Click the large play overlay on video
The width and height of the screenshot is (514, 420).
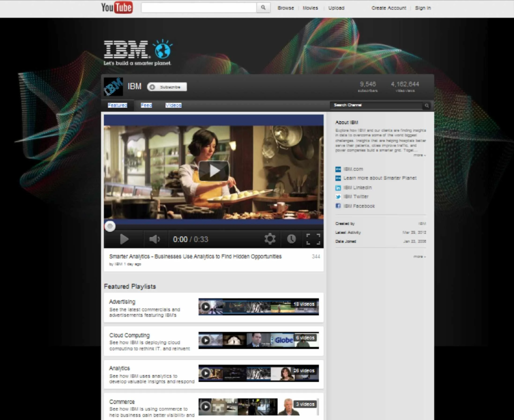pos(214,171)
